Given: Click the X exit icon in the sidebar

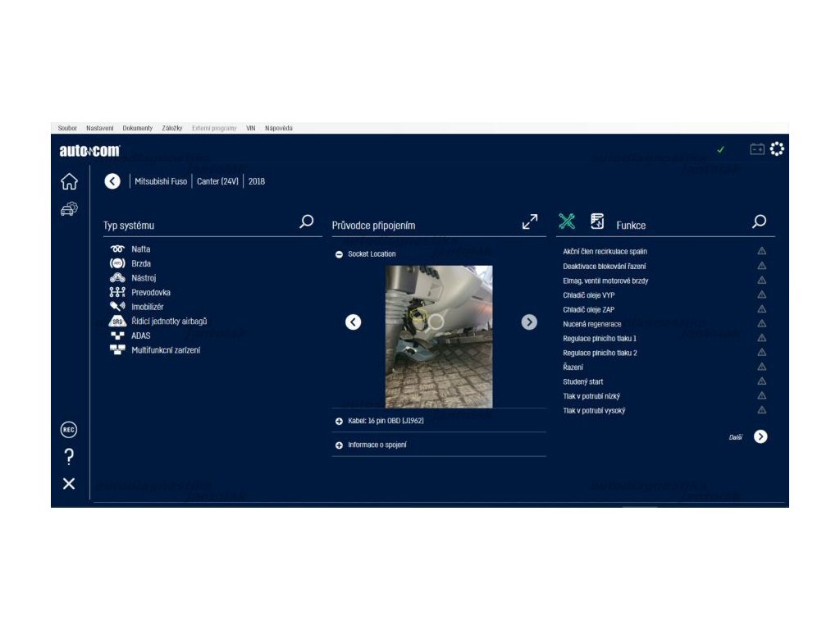Looking at the screenshot, I should 69,484.
